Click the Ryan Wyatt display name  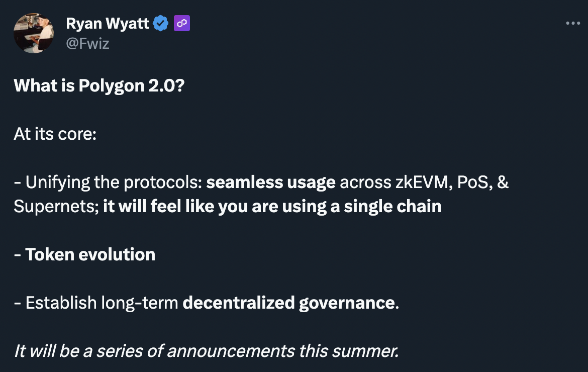coord(107,23)
